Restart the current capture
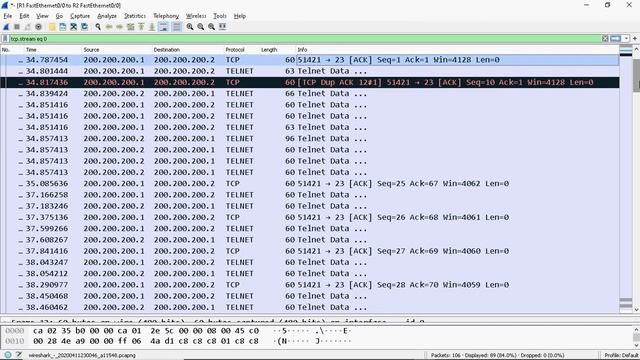This screenshot has width=640, height=360. pos(27,27)
